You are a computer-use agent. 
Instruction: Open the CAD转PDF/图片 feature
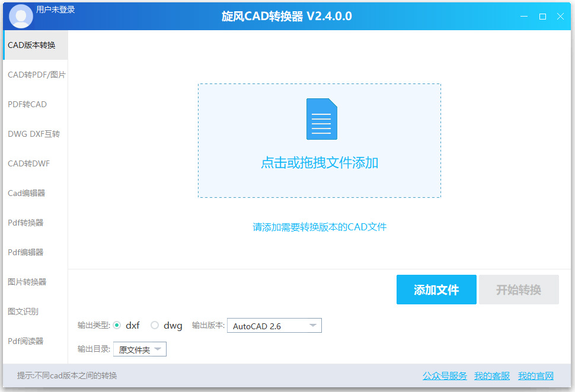click(x=36, y=75)
